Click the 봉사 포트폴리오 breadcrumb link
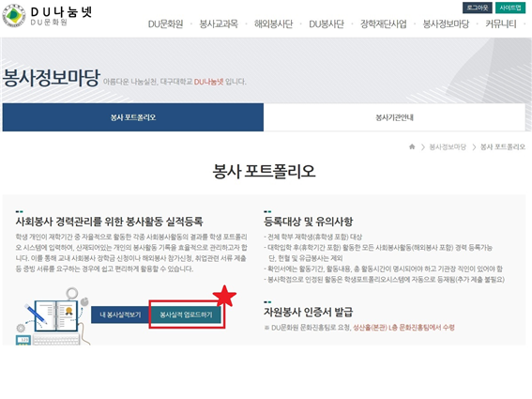The width and height of the screenshot is (532, 399). [503, 146]
